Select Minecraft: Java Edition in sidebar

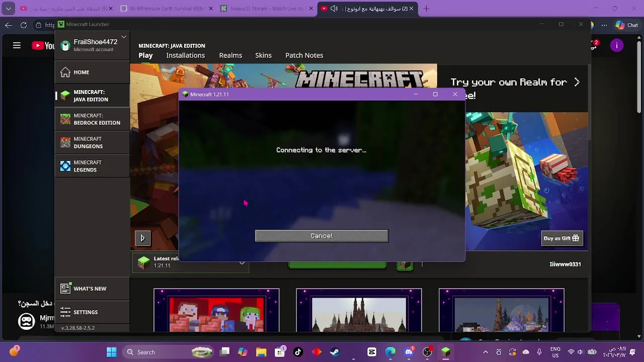pos(92,96)
